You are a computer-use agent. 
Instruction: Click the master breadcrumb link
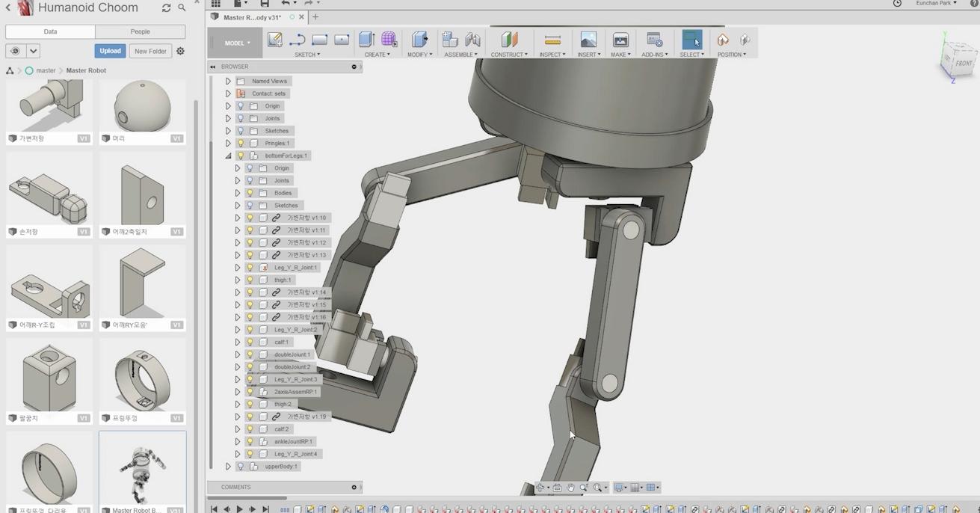tap(46, 70)
